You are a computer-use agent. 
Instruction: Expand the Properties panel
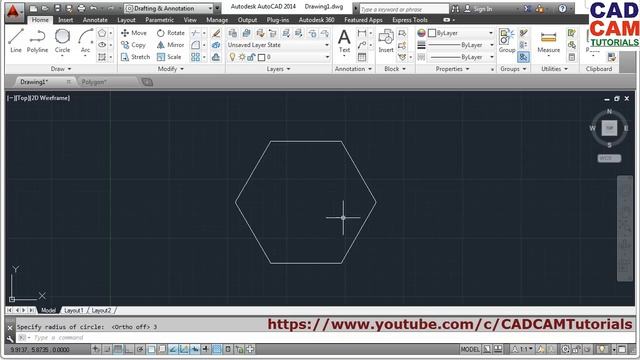tap(452, 69)
